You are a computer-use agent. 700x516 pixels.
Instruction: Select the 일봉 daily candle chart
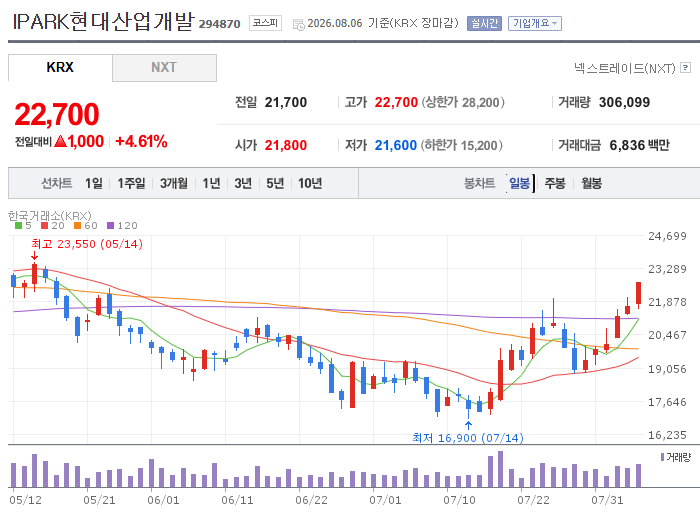point(520,183)
